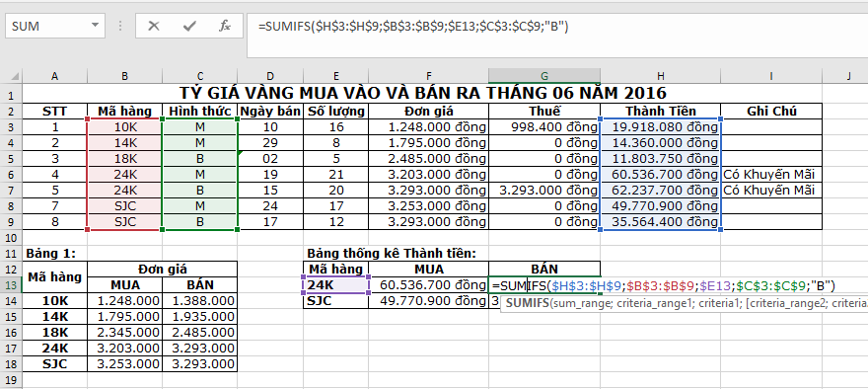The height and width of the screenshot is (389, 868).
Task: Select column E header
Action: point(335,76)
